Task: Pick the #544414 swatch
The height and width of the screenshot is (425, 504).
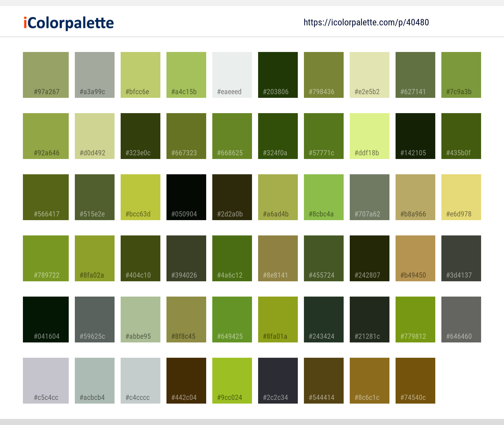Action: [x=324, y=381]
